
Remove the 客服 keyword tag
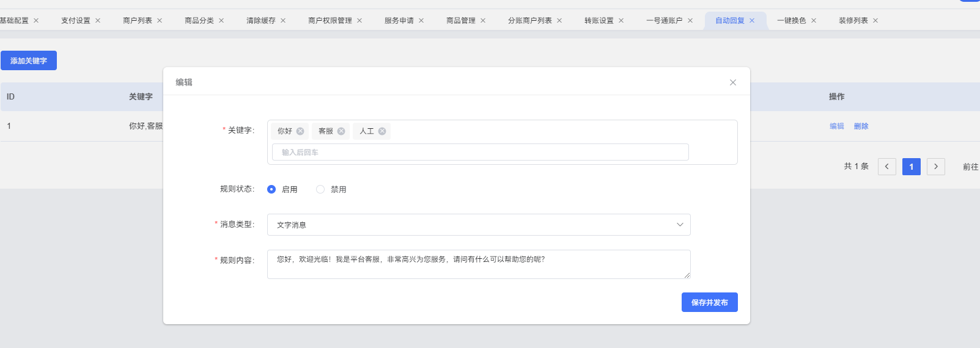(341, 131)
